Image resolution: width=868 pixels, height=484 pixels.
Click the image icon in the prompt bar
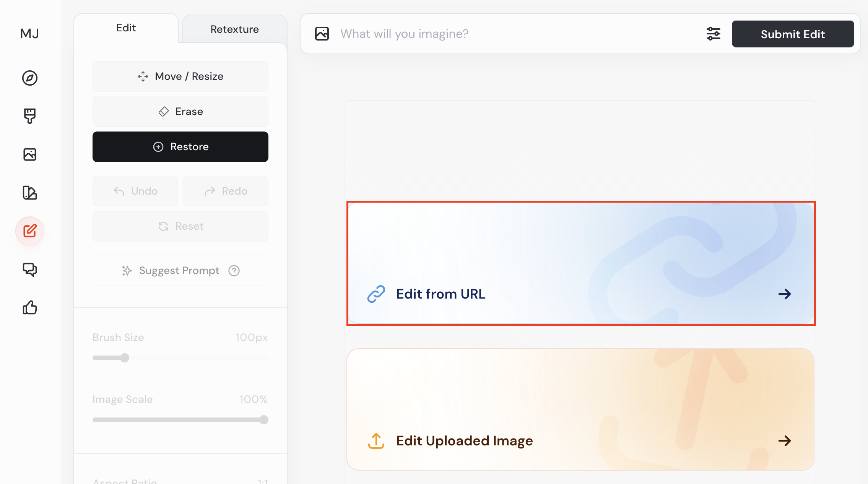click(x=322, y=34)
